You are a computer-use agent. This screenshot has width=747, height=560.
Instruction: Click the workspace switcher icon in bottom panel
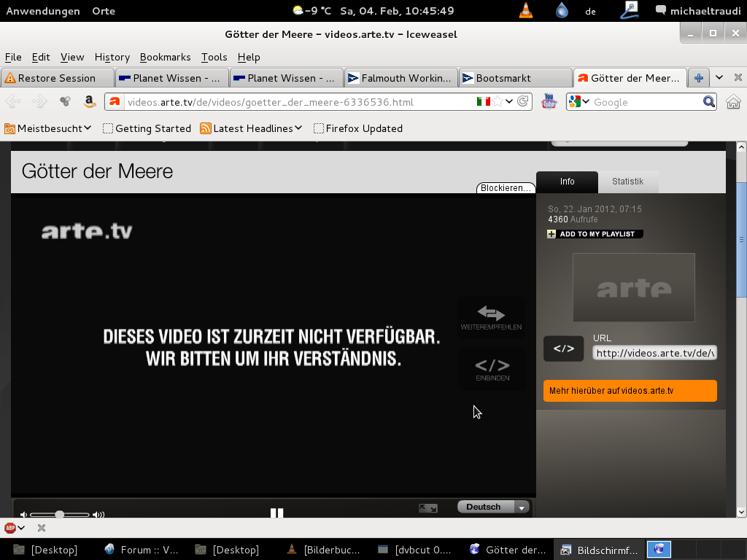click(x=659, y=550)
